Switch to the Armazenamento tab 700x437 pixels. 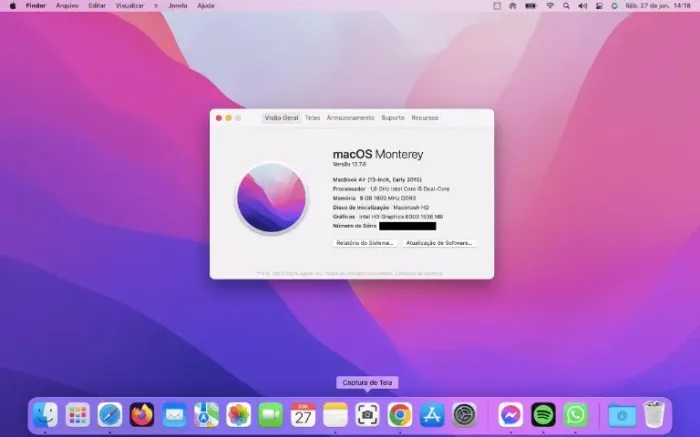tap(350, 118)
